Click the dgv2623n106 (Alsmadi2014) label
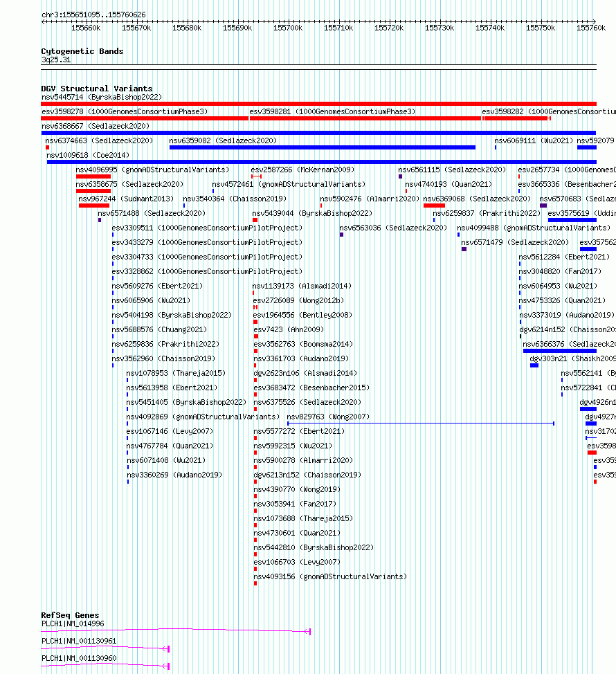Viewport: 616px width, 674px height. 305,374
